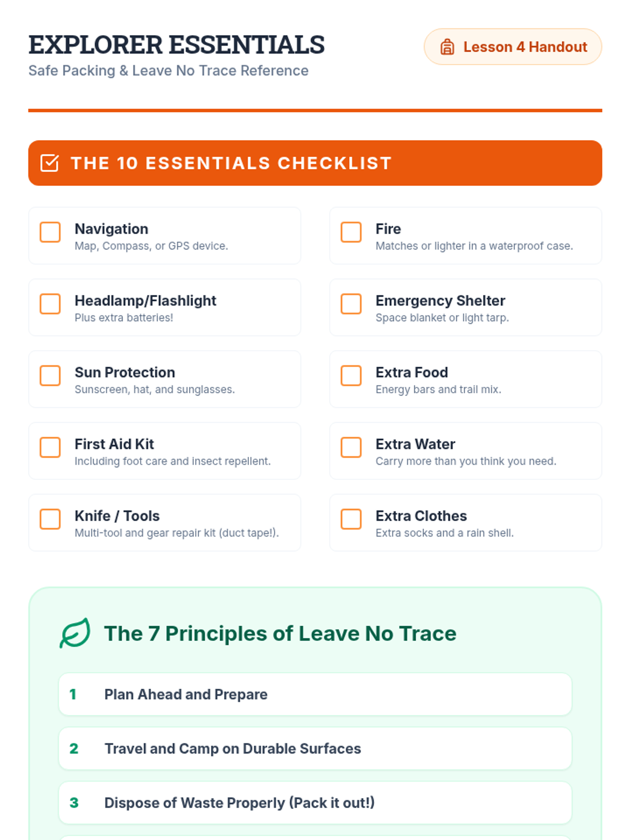Screen dimensions: 630x840
Task: Click the Explorer Essentials title
Action: pos(176,45)
